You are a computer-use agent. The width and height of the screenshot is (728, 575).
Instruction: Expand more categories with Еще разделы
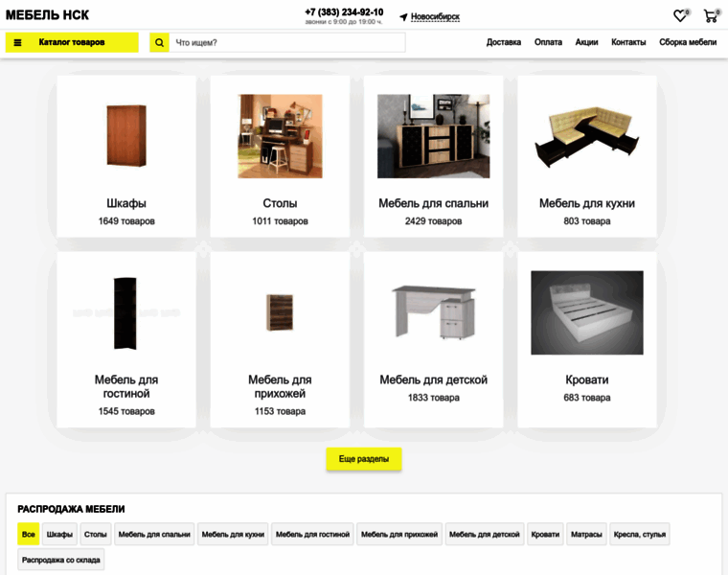coord(364,459)
